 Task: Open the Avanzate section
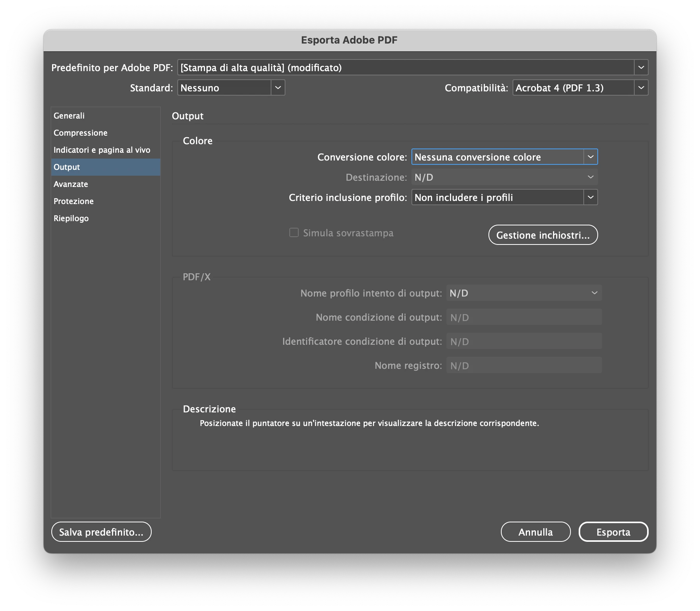[x=106, y=184]
